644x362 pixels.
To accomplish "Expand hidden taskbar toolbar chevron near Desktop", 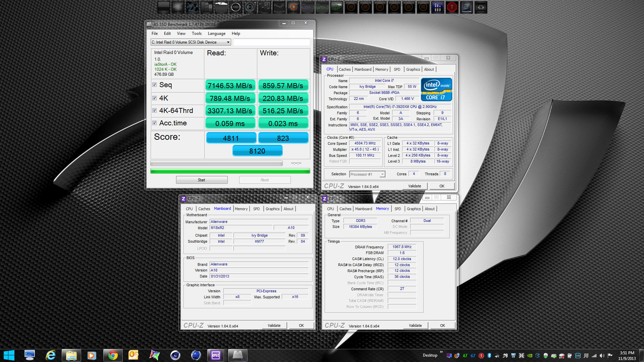I will 441,352.
